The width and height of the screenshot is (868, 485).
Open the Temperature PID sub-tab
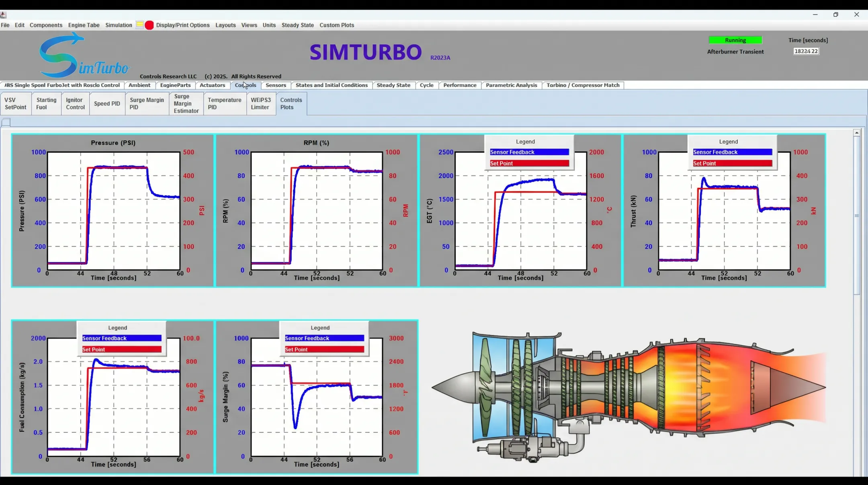click(x=225, y=104)
